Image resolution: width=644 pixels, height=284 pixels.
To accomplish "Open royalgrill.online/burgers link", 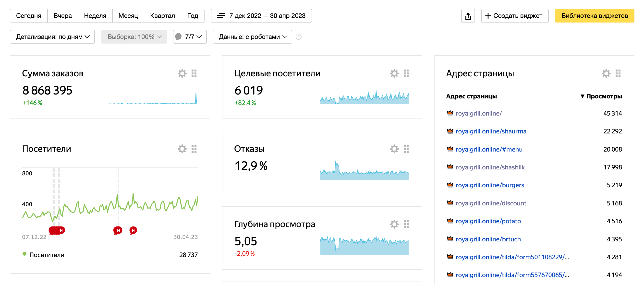I will click(490, 185).
